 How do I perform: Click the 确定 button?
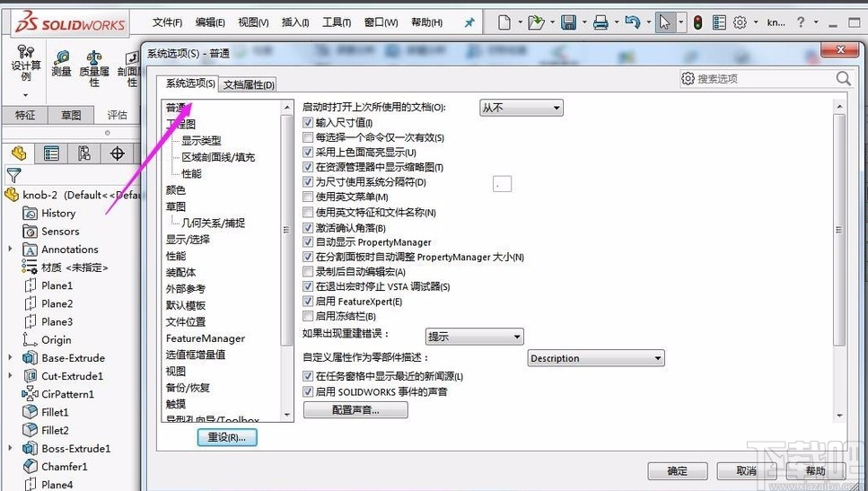(x=677, y=471)
